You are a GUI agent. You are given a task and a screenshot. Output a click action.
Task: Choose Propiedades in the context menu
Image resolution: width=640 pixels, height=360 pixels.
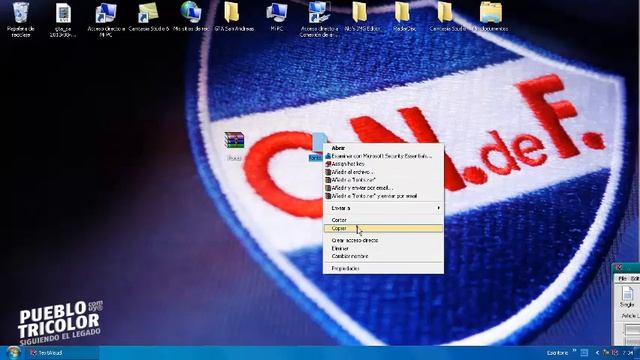[383, 269]
